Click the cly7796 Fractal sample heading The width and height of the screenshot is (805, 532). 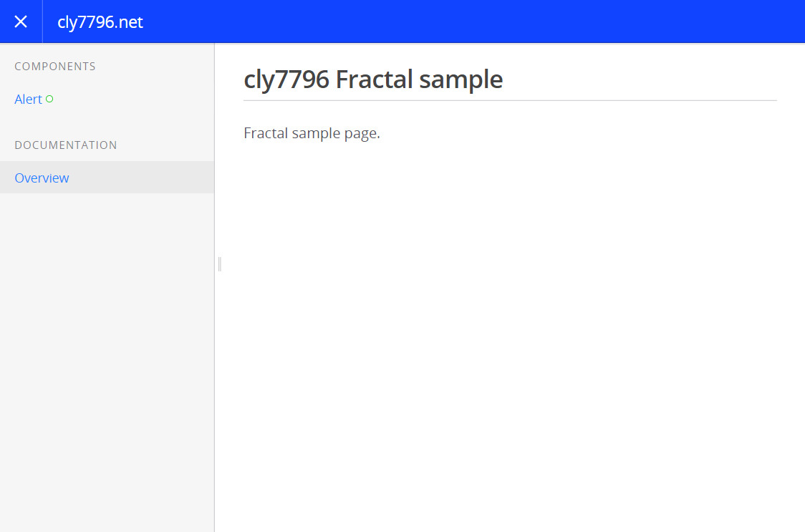[373, 79]
